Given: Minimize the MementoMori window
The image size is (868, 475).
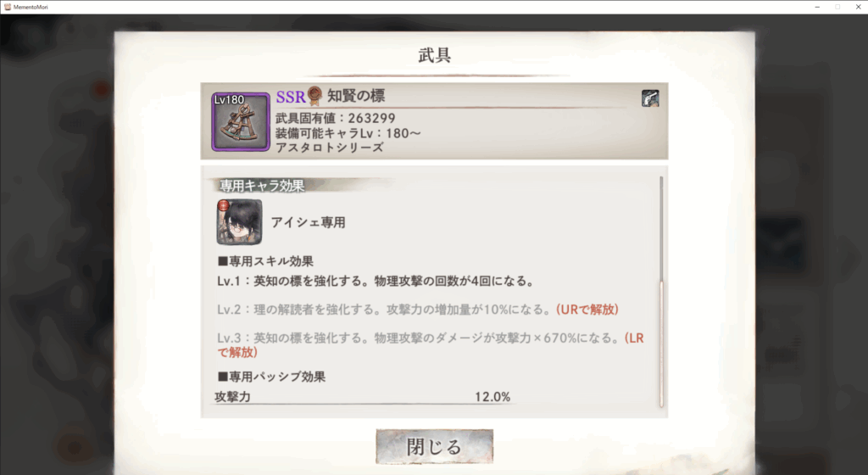Looking at the screenshot, I should (x=817, y=7).
